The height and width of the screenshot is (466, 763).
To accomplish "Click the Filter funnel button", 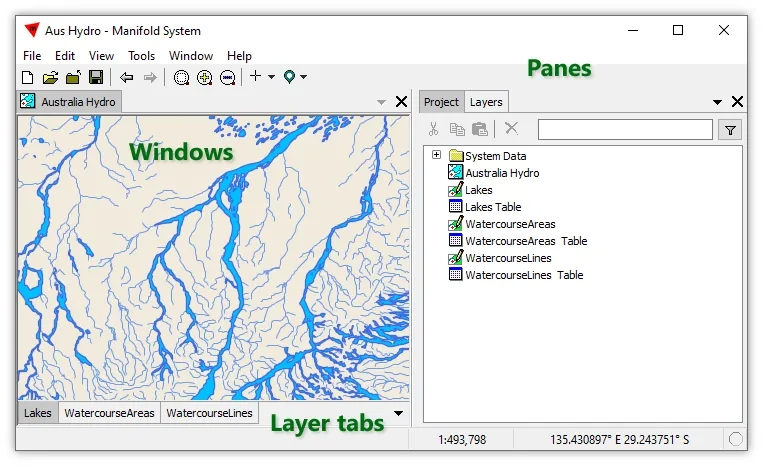I will [730, 130].
